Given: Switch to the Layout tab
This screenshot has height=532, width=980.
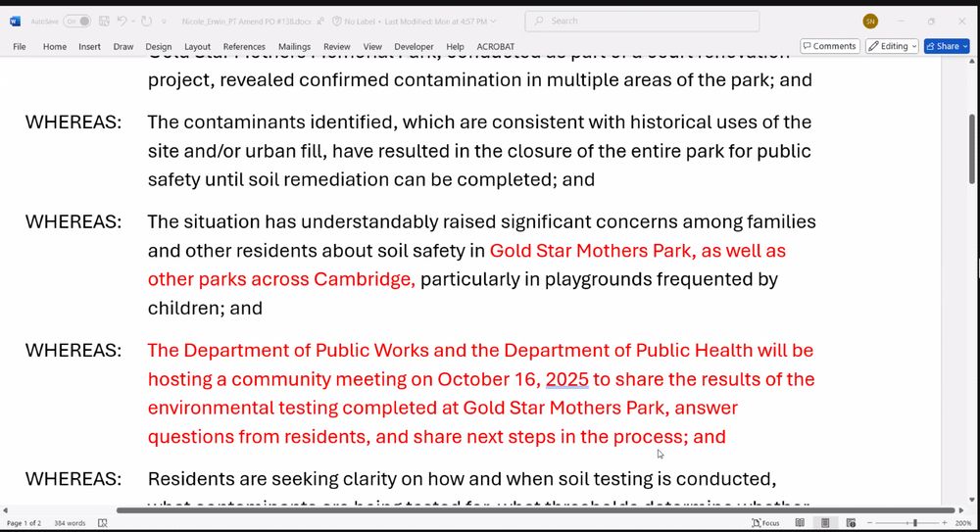Looking at the screenshot, I should [x=197, y=46].
